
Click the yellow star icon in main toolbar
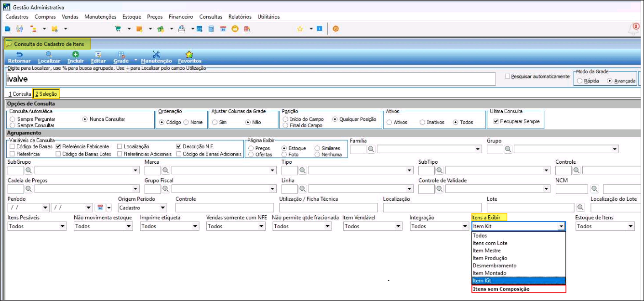point(300,29)
